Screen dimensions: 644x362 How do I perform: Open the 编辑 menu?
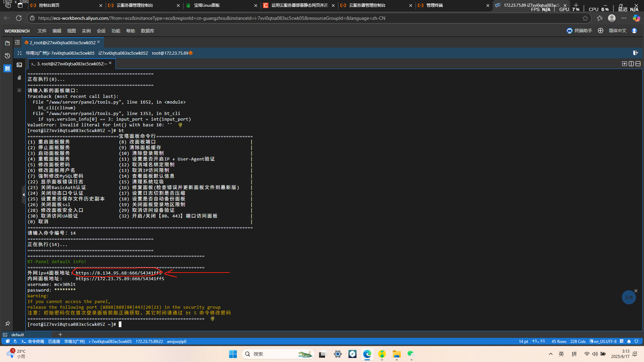[57, 31]
